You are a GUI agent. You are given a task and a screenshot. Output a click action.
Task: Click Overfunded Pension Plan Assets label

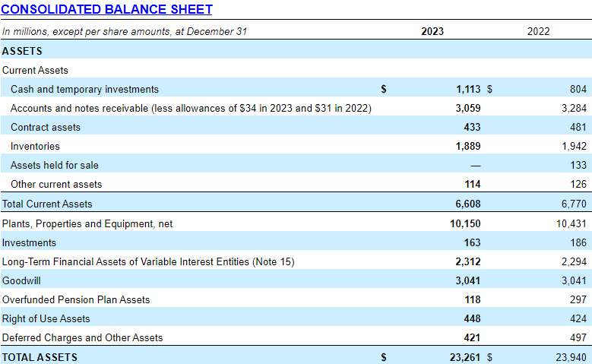[x=76, y=300]
